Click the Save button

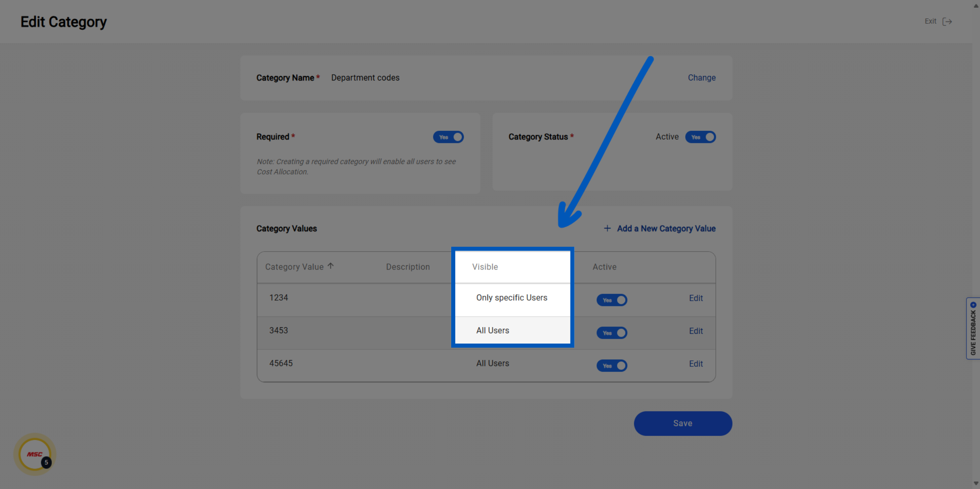[x=683, y=423]
